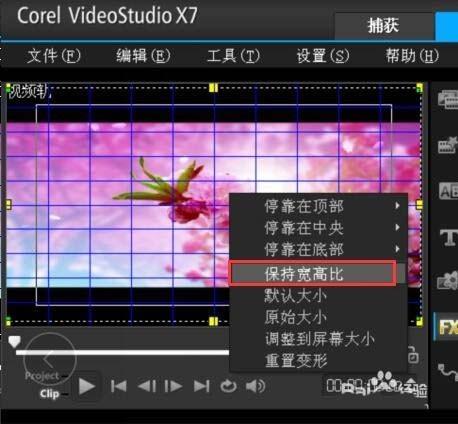Open the Transition library icon
This screenshot has width=458, height=424.
click(448, 191)
